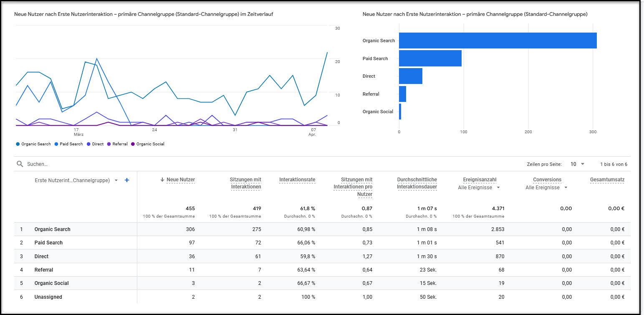Image resolution: width=644 pixels, height=315 pixels.
Task: Open the Alle Ereignisse dropdown under Conversions
Action: click(546, 188)
